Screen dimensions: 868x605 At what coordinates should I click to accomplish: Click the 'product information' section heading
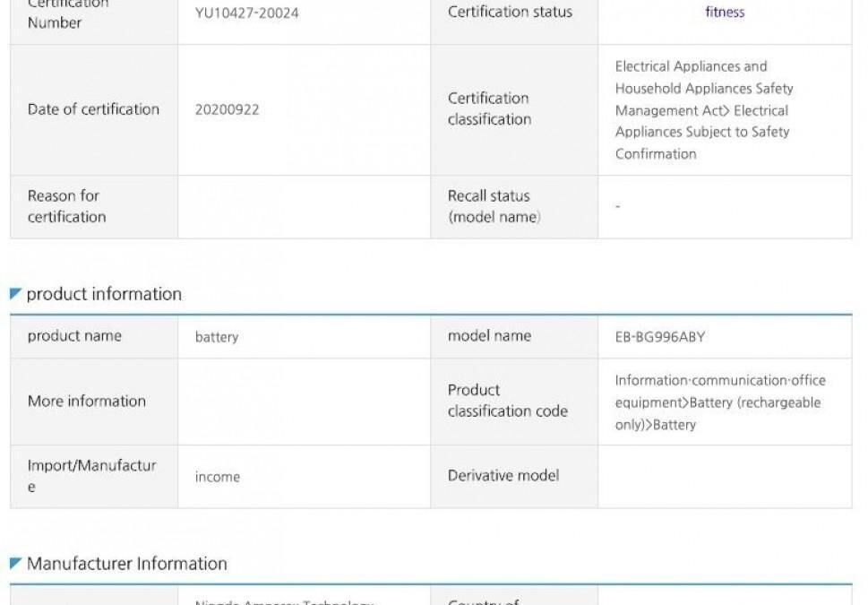[104, 294]
